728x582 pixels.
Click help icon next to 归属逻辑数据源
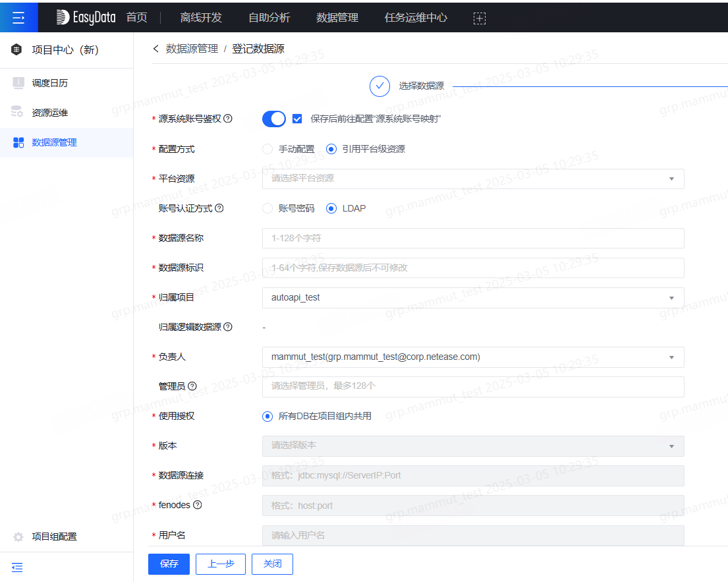(227, 326)
